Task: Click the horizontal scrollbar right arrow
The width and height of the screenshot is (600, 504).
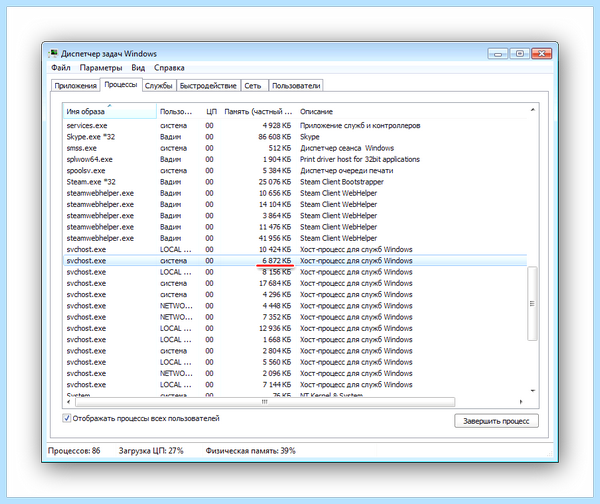Action: [x=521, y=402]
